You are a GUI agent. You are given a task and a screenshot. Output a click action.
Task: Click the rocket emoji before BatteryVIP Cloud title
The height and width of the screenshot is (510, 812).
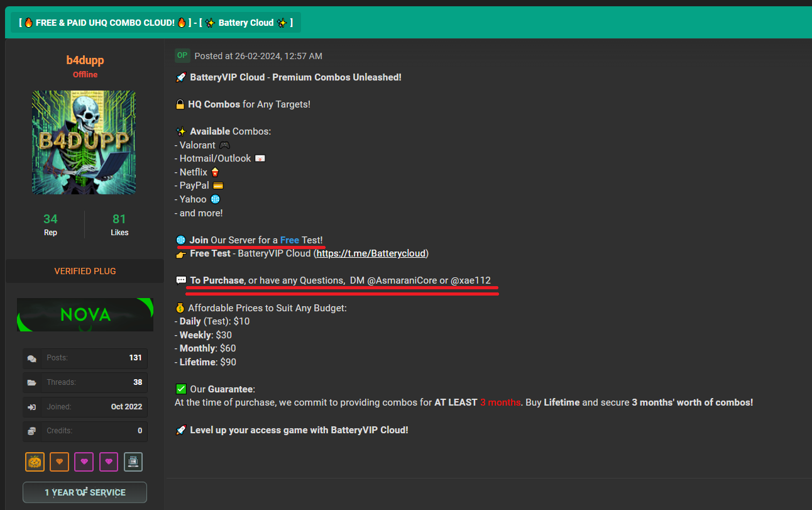180,77
